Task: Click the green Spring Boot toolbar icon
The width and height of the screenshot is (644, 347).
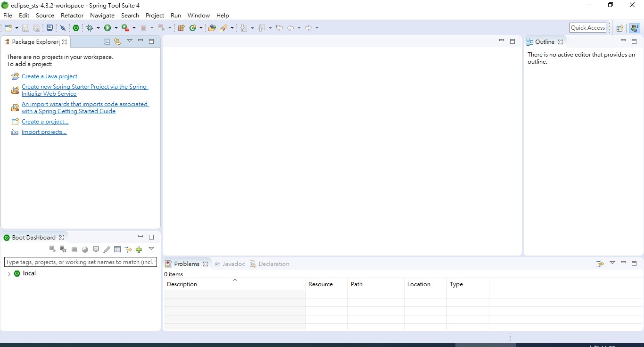Action: [76, 28]
